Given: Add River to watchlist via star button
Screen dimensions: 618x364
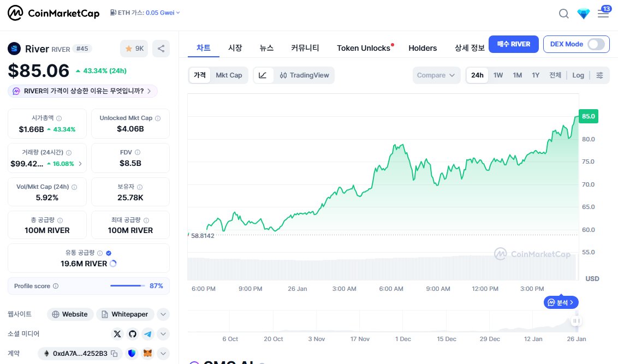Looking at the screenshot, I should [134, 49].
